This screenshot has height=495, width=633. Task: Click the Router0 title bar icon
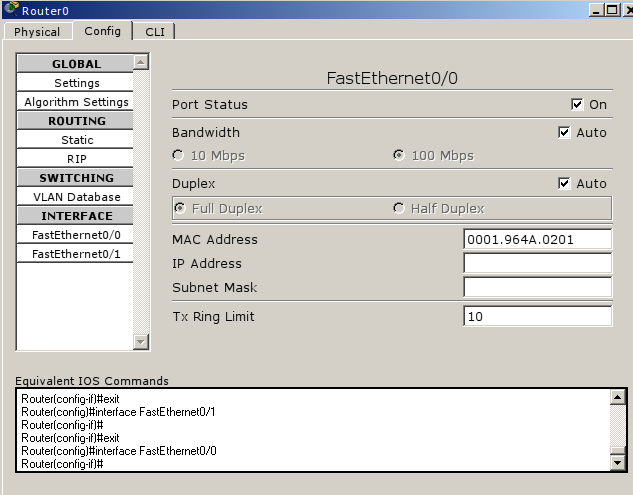point(11,8)
